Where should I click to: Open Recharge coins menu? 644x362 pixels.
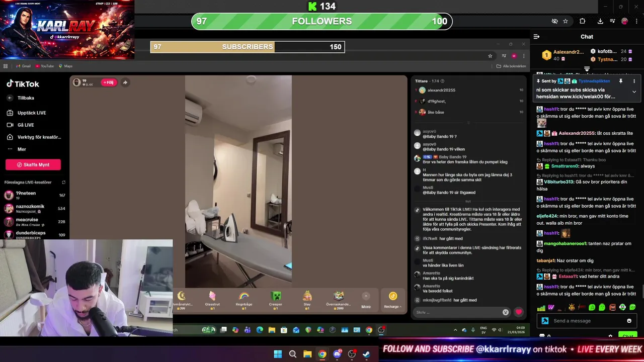click(x=392, y=300)
